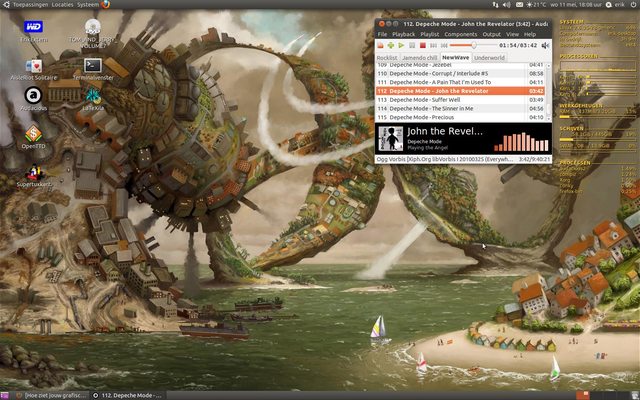This screenshot has height=400, width=640.
Task: Switch to the Jamendo chill tab
Action: (419, 58)
